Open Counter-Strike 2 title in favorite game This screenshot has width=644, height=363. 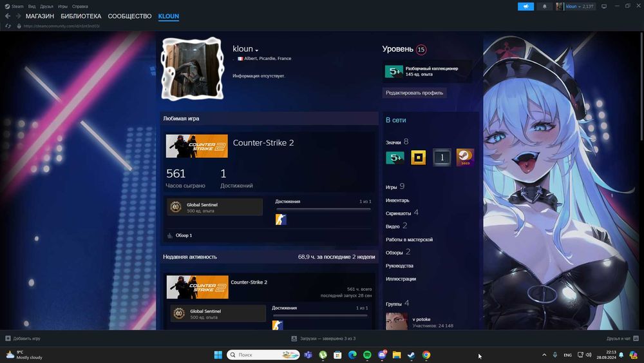click(x=263, y=142)
